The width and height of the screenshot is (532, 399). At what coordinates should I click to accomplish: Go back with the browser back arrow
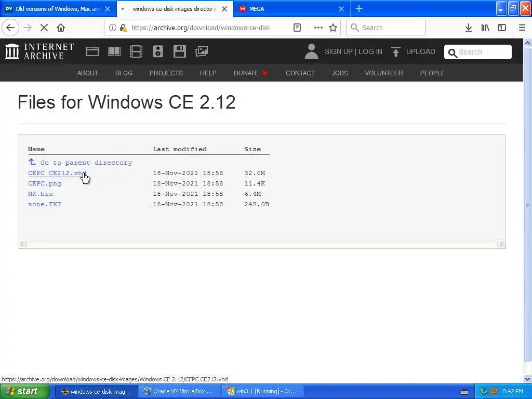coord(10,28)
